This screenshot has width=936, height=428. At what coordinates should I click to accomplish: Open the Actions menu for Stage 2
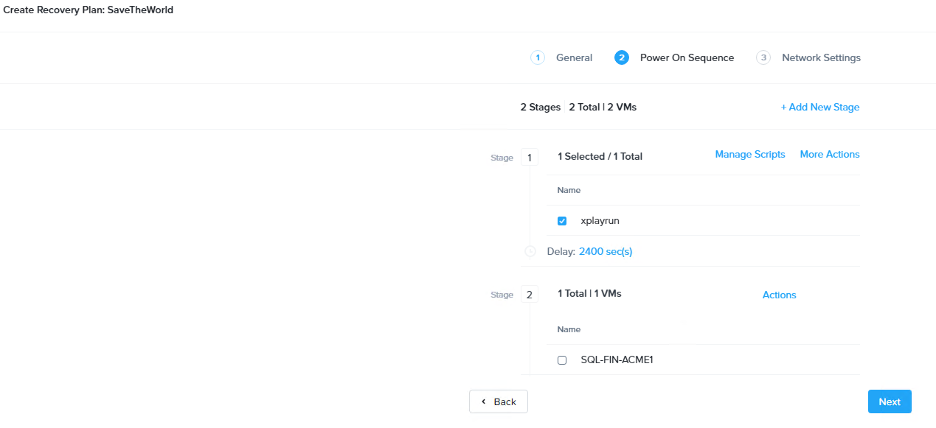tap(779, 295)
